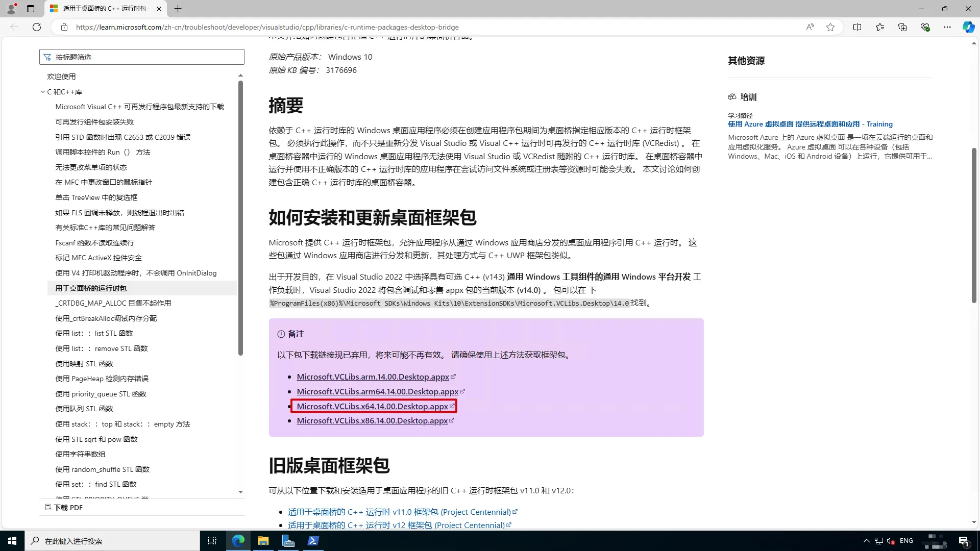This screenshot has height=551, width=980.
Task: Open the Copilot sidebar icon
Action: point(968,27)
